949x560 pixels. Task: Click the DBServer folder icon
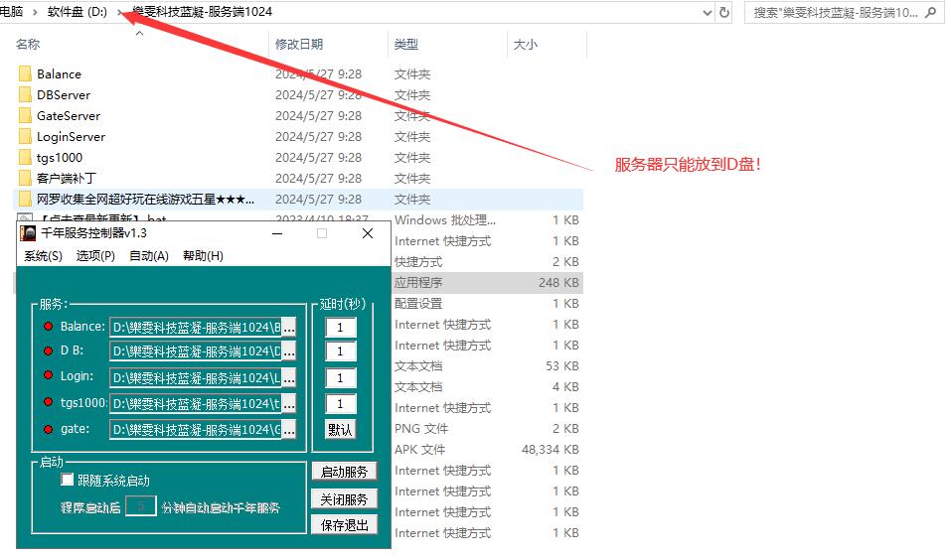(25, 95)
